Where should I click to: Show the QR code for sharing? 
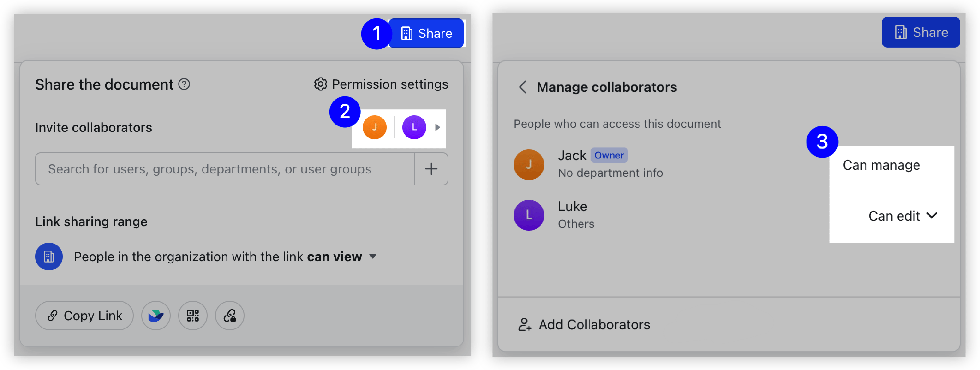(192, 316)
